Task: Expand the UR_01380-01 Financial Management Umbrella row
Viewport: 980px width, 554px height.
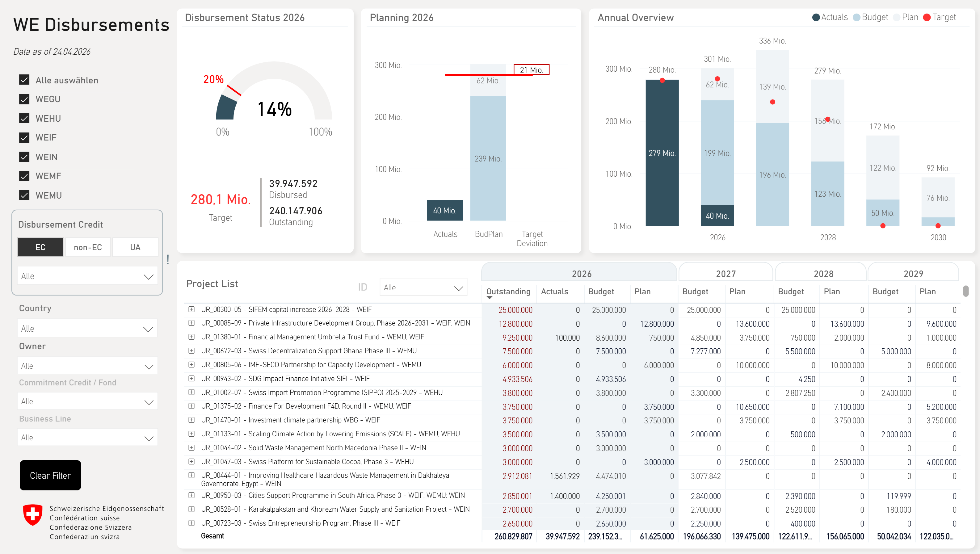Action: pos(191,337)
